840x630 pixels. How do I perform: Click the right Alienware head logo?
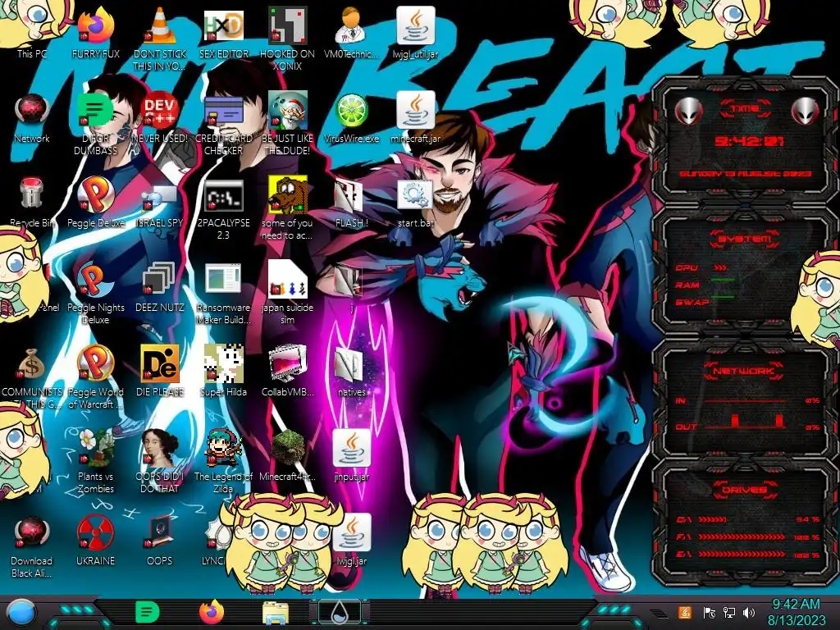806,111
